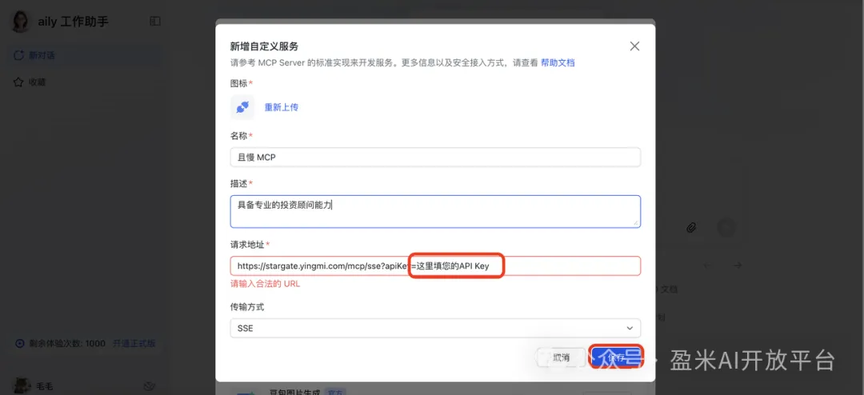Click the new conversation refresh icon
Viewport: 864px width, 395px height.
pyautogui.click(x=19, y=55)
